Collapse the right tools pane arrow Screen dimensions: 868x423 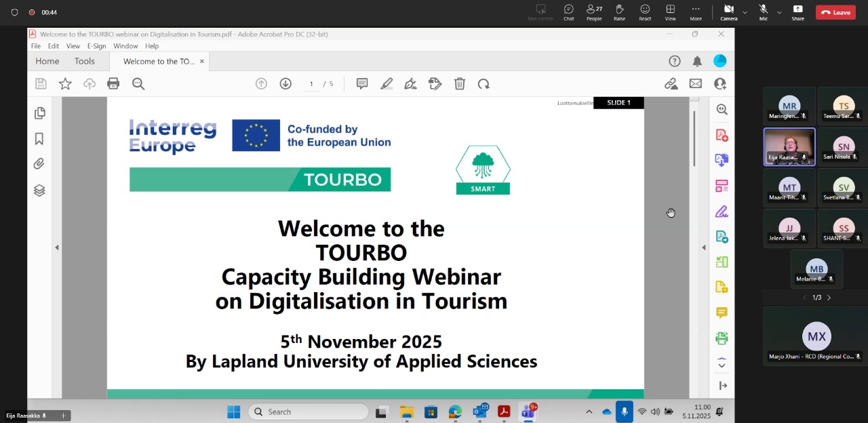click(x=703, y=247)
